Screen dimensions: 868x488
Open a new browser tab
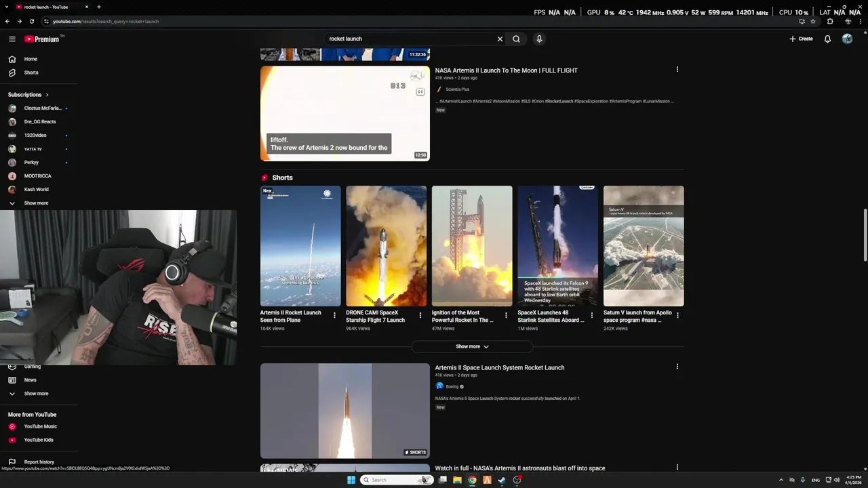coord(99,7)
